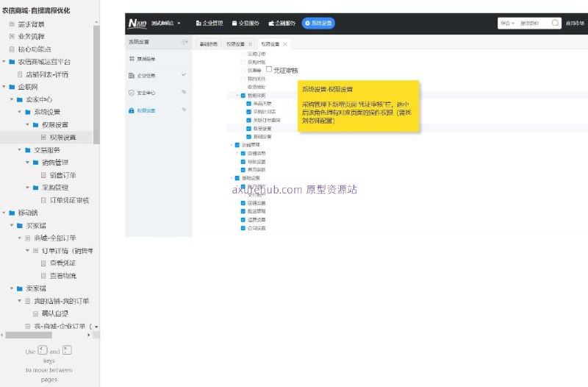Image resolution: width=588 pixels, height=387 pixels.
Task: Click the shield icon for 安全中心
Action: click(132, 93)
